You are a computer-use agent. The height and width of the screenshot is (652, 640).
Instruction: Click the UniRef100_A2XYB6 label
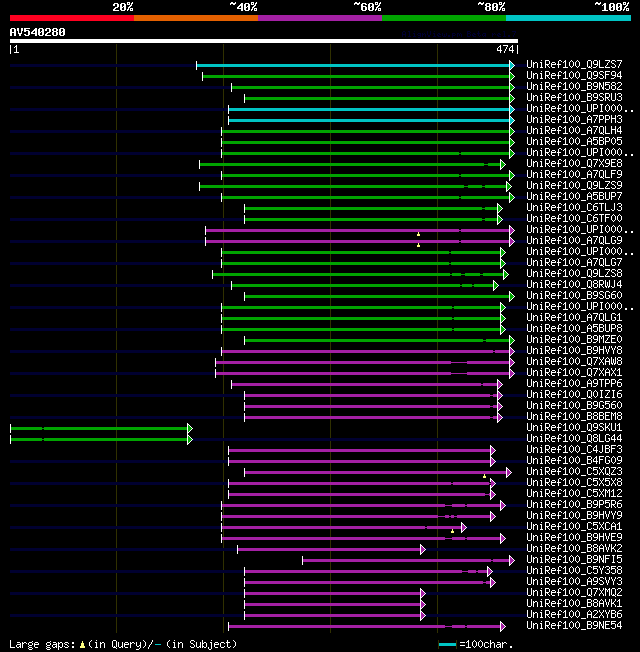pyautogui.click(x=574, y=615)
